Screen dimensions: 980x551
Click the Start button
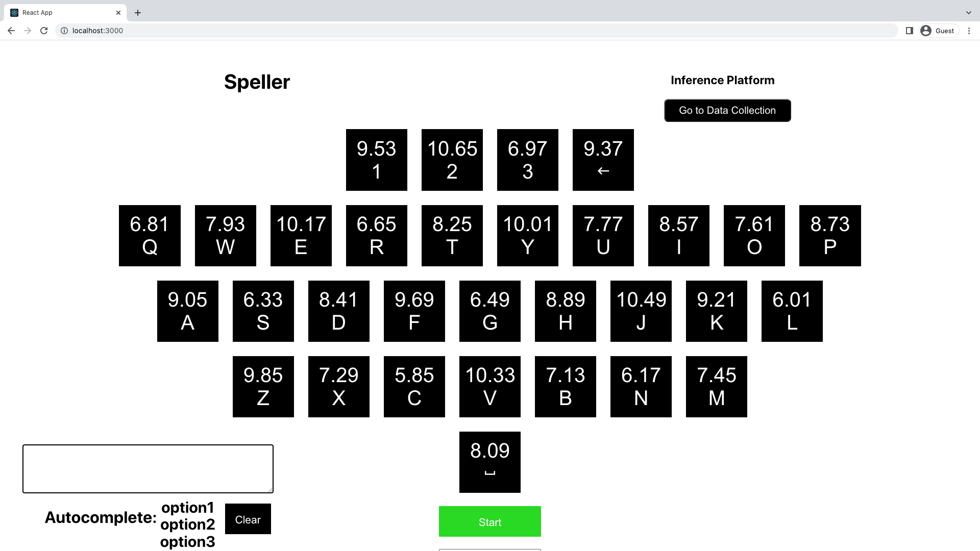pyautogui.click(x=490, y=522)
